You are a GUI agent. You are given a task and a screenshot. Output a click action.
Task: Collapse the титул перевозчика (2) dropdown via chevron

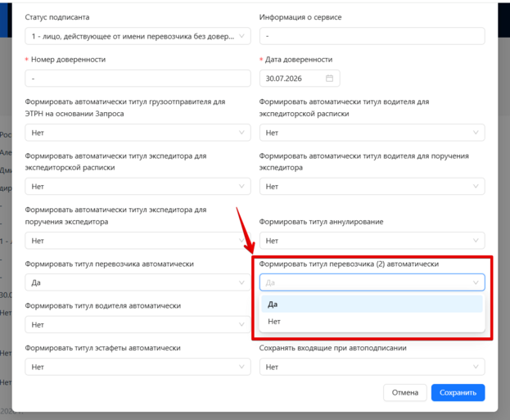pyautogui.click(x=476, y=282)
